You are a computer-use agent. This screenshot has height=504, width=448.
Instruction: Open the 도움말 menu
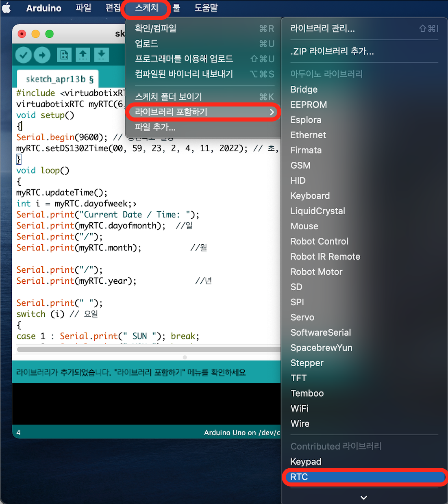click(206, 8)
